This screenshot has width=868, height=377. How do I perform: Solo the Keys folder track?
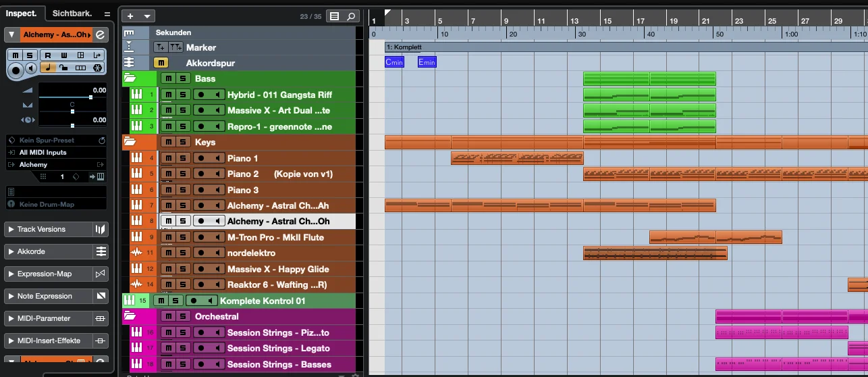183,142
